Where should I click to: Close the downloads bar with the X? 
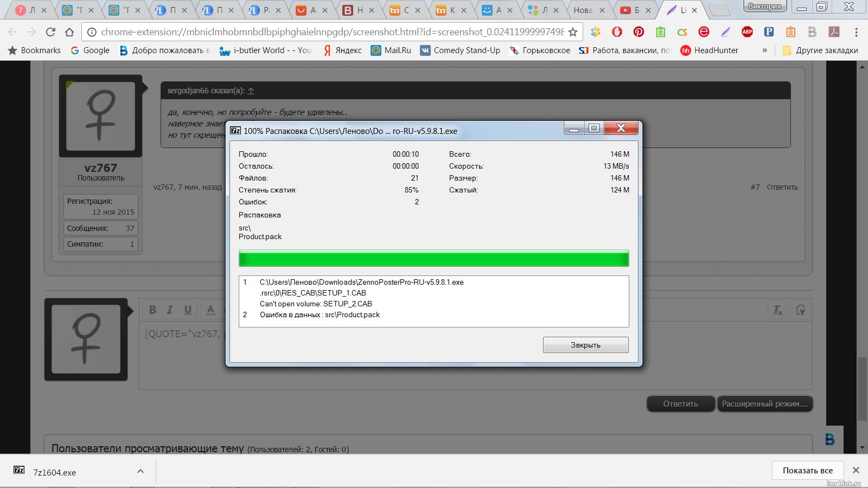click(x=856, y=470)
